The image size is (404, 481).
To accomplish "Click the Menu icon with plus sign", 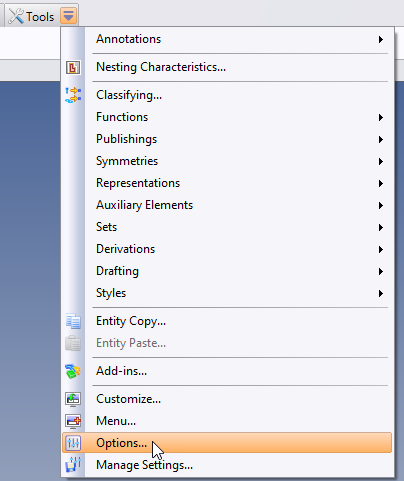I will tap(73, 421).
